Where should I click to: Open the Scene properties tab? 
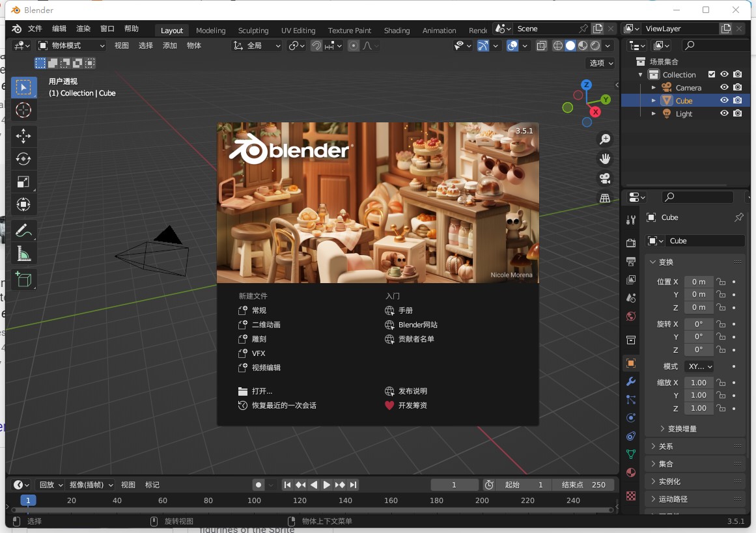pyautogui.click(x=630, y=298)
